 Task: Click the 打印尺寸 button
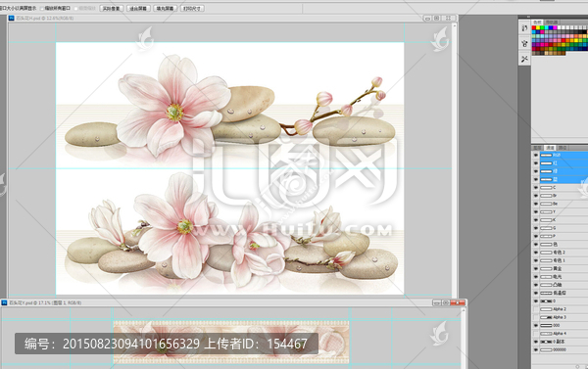[x=192, y=8]
